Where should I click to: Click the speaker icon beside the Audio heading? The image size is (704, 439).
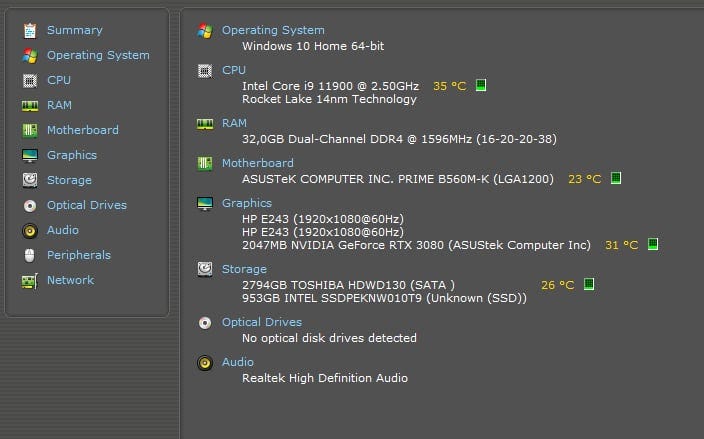coord(205,363)
